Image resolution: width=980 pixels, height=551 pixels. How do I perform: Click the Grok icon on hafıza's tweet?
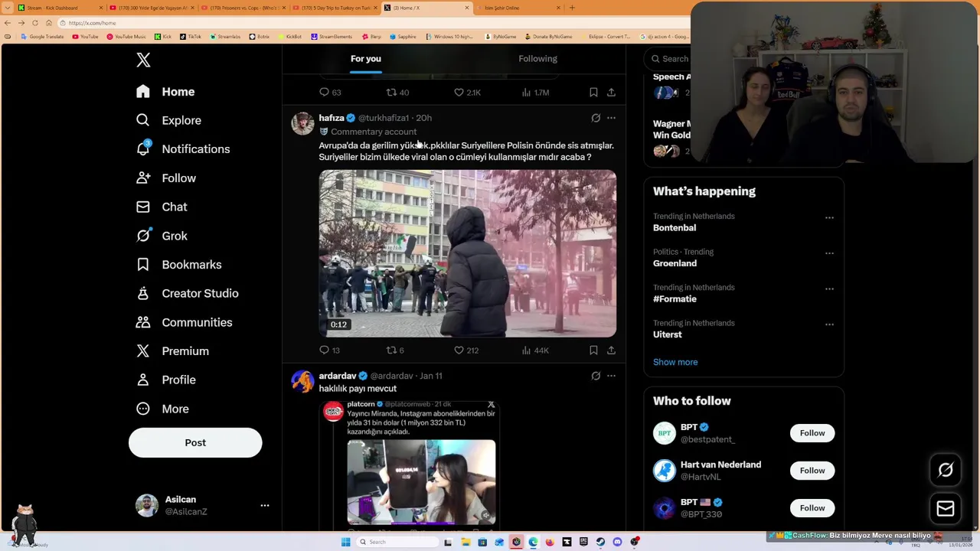coord(596,118)
